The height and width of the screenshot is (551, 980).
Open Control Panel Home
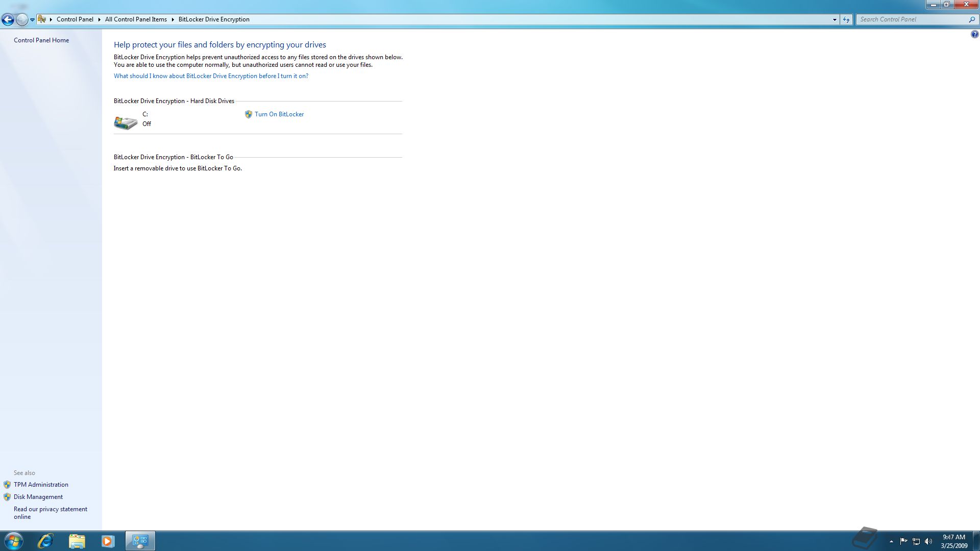(x=41, y=40)
